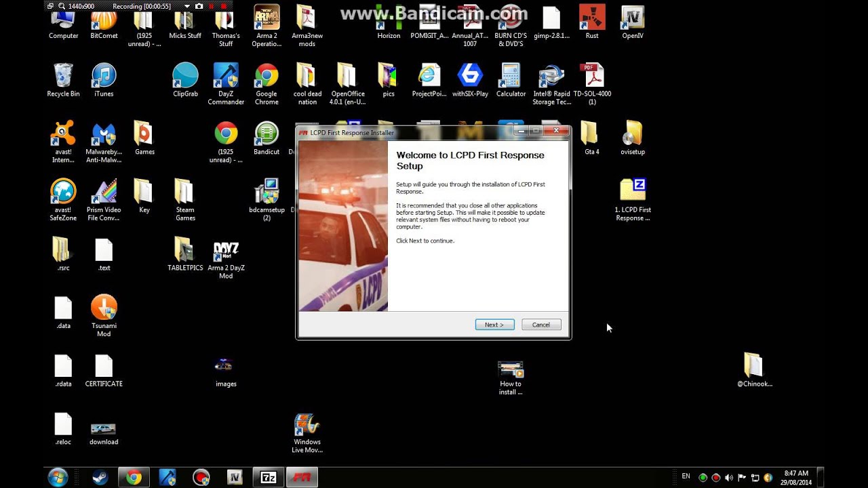Run the bdcamsetup (2) installer
This screenshot has height=488, width=868.
pos(267,200)
